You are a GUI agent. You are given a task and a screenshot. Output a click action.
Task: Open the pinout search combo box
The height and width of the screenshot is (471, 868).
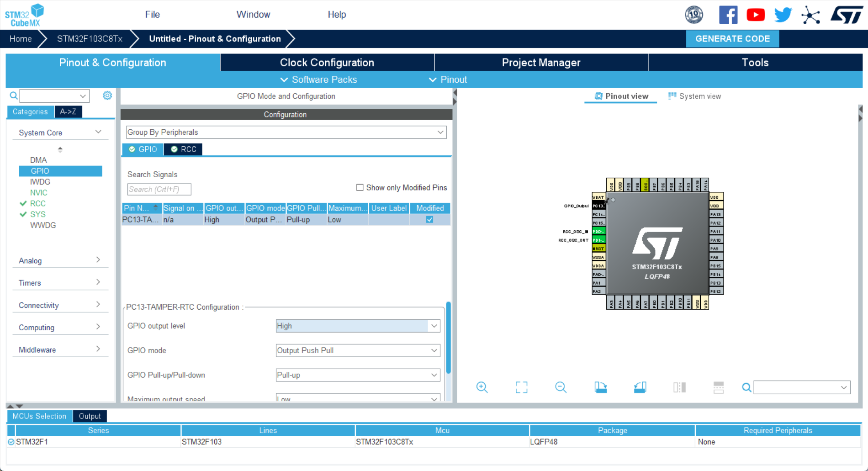[x=802, y=387]
